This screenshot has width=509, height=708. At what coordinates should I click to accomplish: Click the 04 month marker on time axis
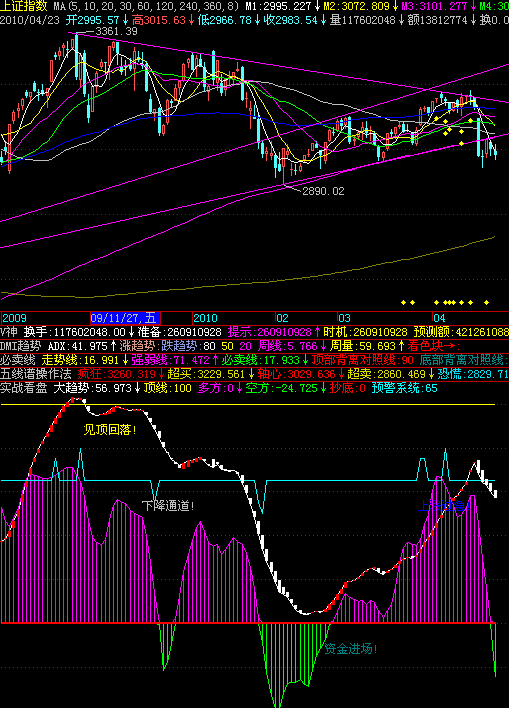pos(439,318)
